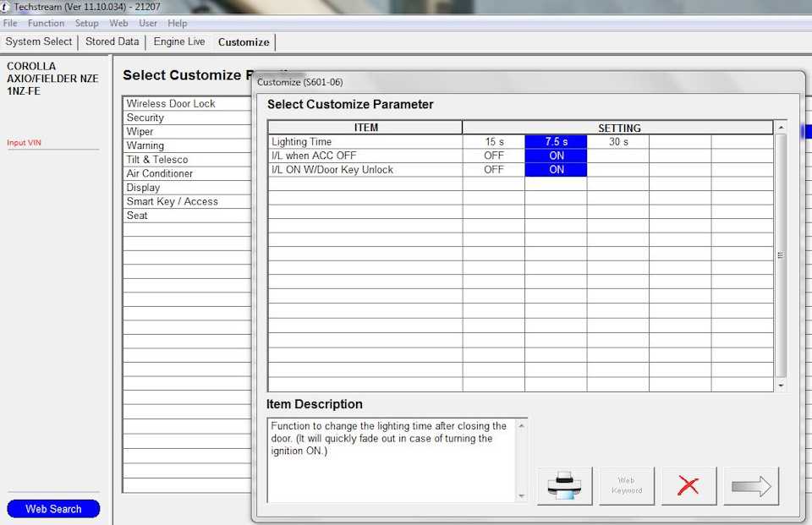Click the Web Keyword button
812x525 pixels.
[x=627, y=486]
